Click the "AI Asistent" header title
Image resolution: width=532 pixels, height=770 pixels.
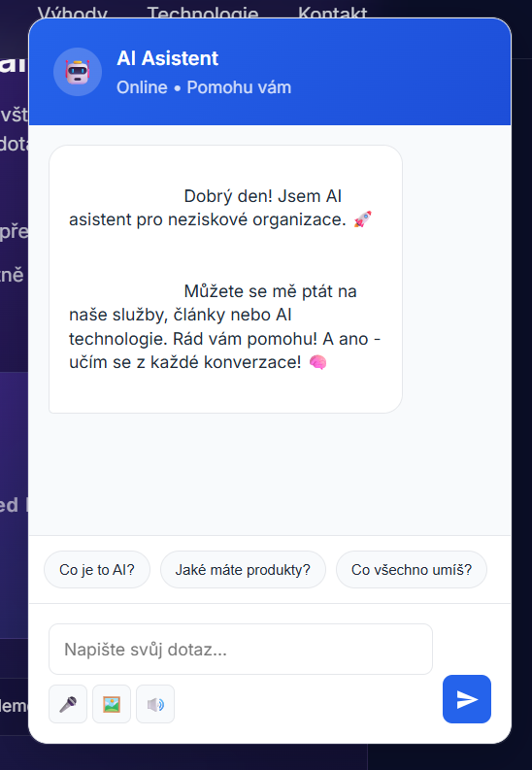click(167, 58)
